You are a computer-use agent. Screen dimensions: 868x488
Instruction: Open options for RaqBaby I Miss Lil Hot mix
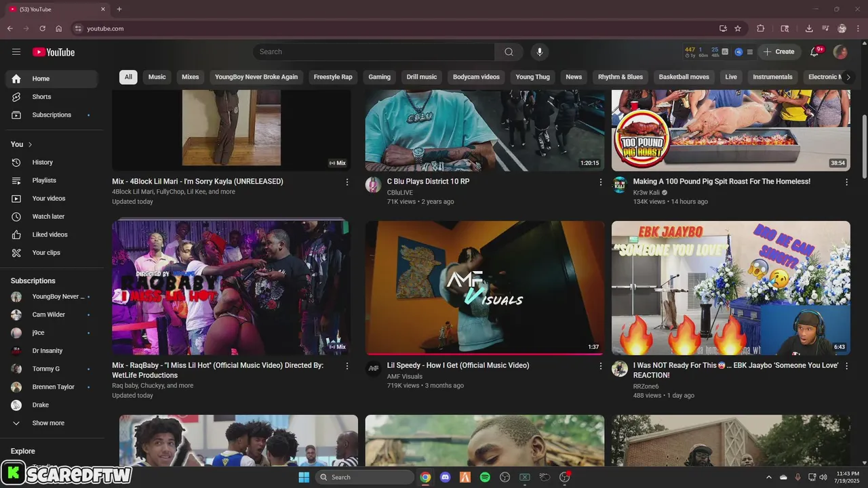(347, 365)
